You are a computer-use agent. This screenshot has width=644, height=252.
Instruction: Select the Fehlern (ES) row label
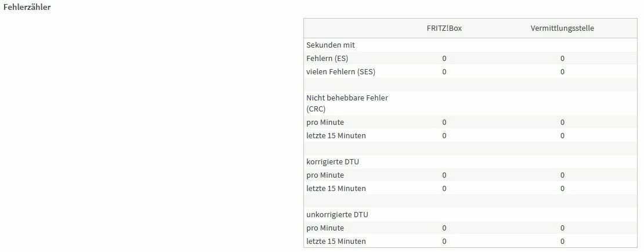pyautogui.click(x=327, y=58)
